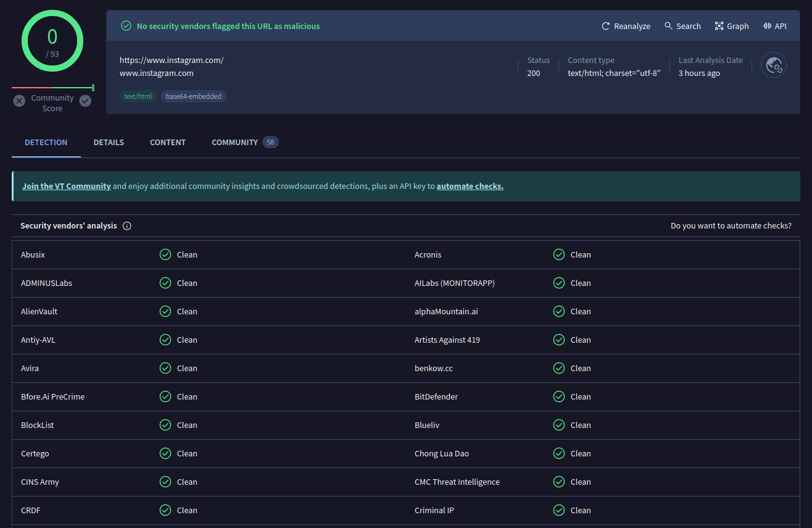Image resolution: width=812 pixels, height=528 pixels.
Task: Click the AlienVault vendor name
Action: point(39,311)
